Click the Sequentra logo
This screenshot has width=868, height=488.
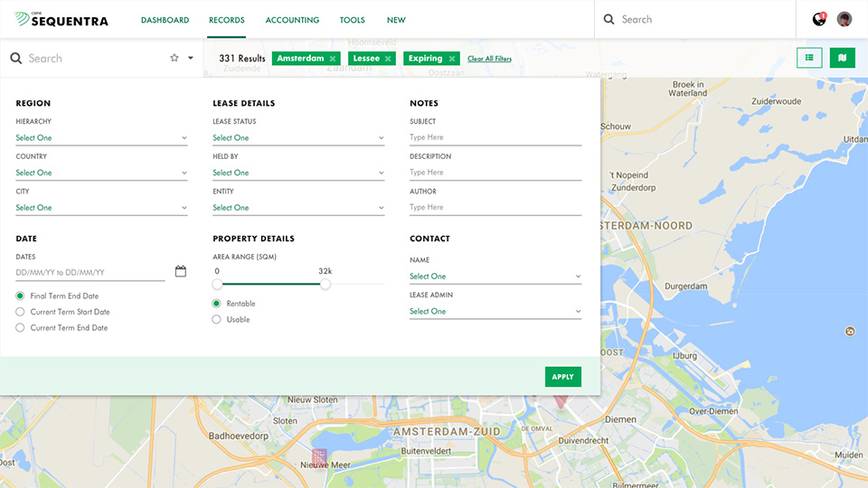tap(61, 20)
